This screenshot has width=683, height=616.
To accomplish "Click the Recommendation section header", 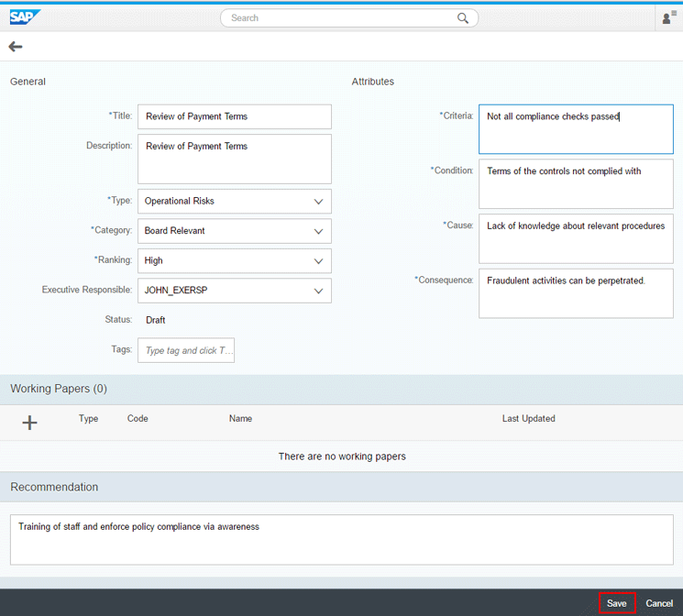I will click(x=54, y=487).
